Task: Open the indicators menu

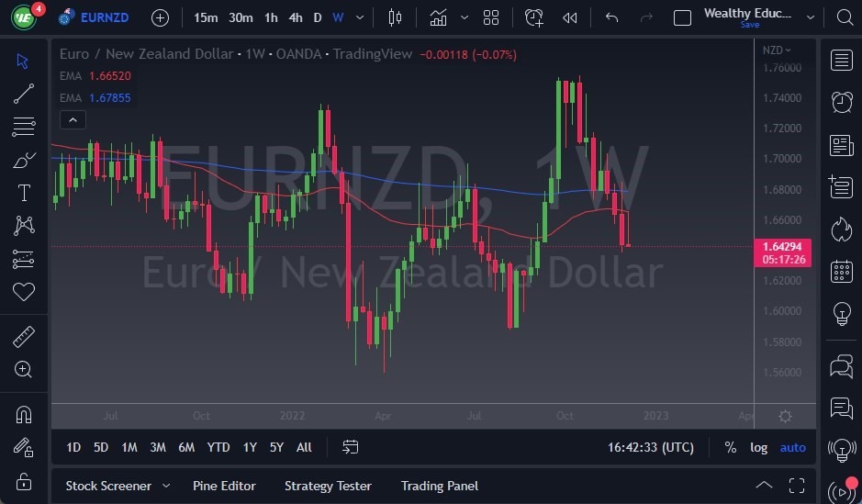Action: click(438, 17)
